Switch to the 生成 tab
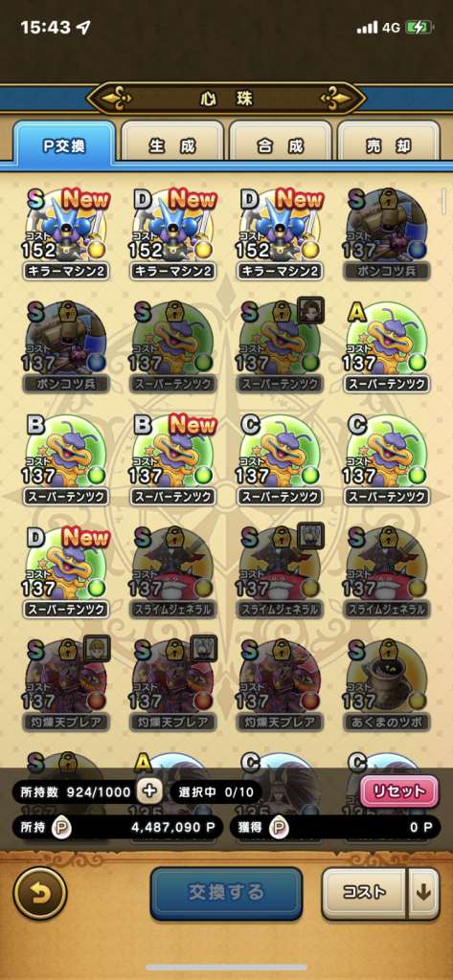 click(172, 146)
